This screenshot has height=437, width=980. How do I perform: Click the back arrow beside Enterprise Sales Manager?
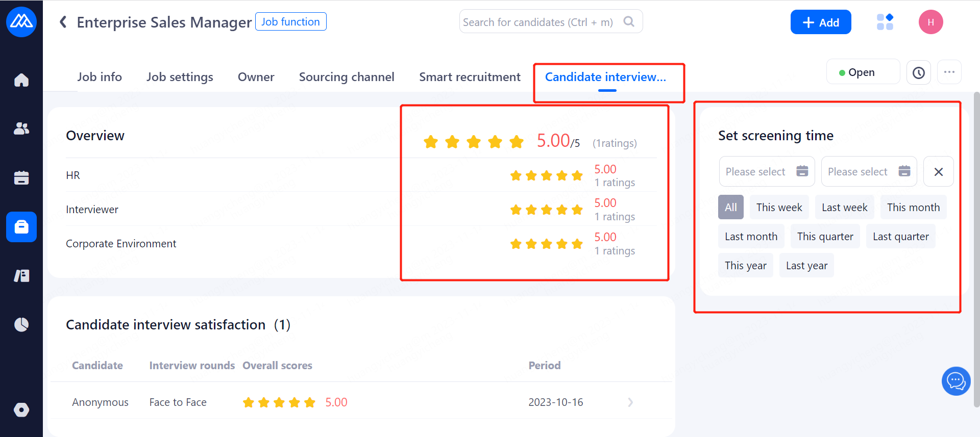click(63, 22)
